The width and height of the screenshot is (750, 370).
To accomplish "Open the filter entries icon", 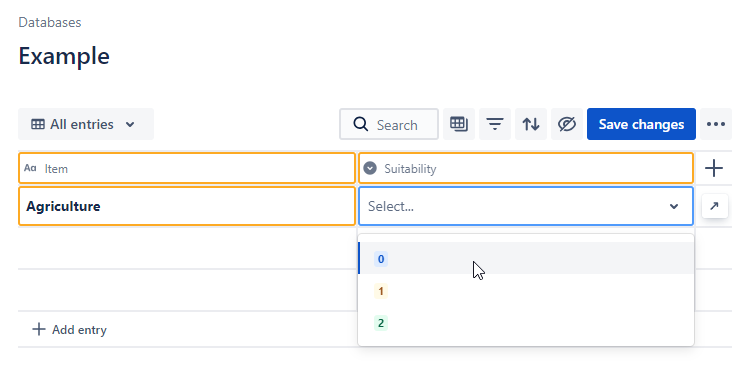I will pos(495,124).
